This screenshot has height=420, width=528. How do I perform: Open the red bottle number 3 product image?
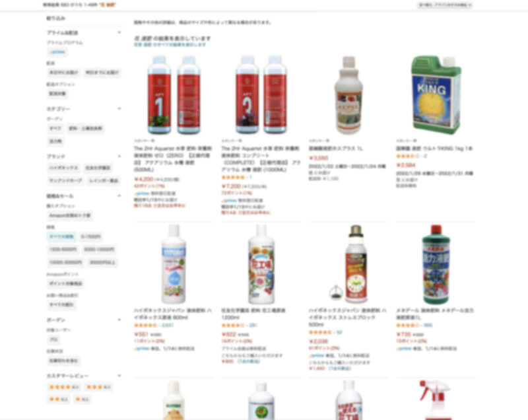[x=261, y=95]
